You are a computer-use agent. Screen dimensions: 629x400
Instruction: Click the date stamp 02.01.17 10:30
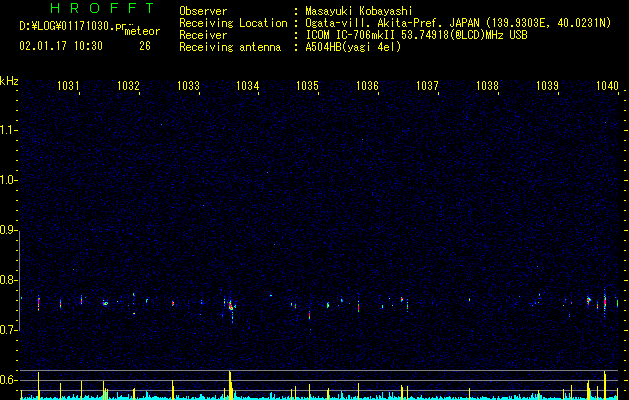[x=61, y=46]
